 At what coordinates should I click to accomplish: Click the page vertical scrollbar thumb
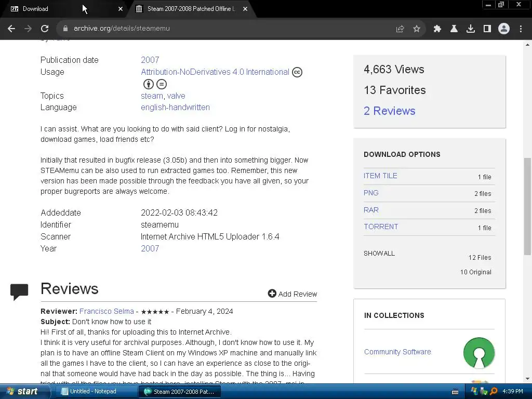527,206
